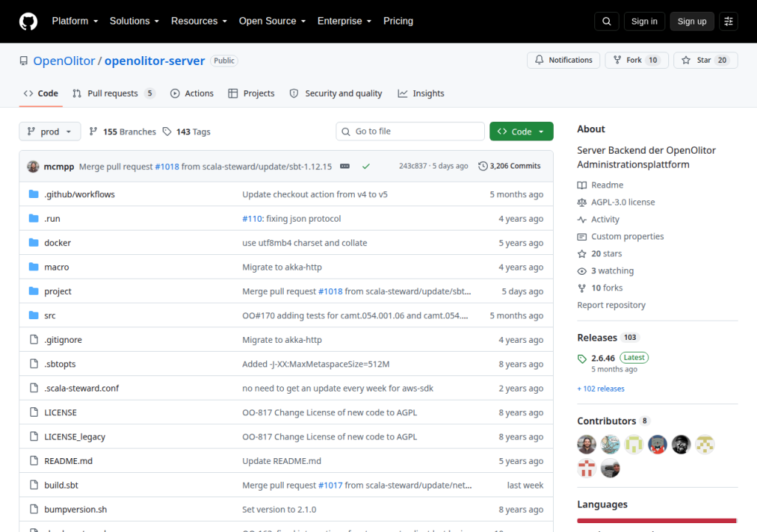
Task: Switch to the Insights tab
Action: [x=421, y=94]
